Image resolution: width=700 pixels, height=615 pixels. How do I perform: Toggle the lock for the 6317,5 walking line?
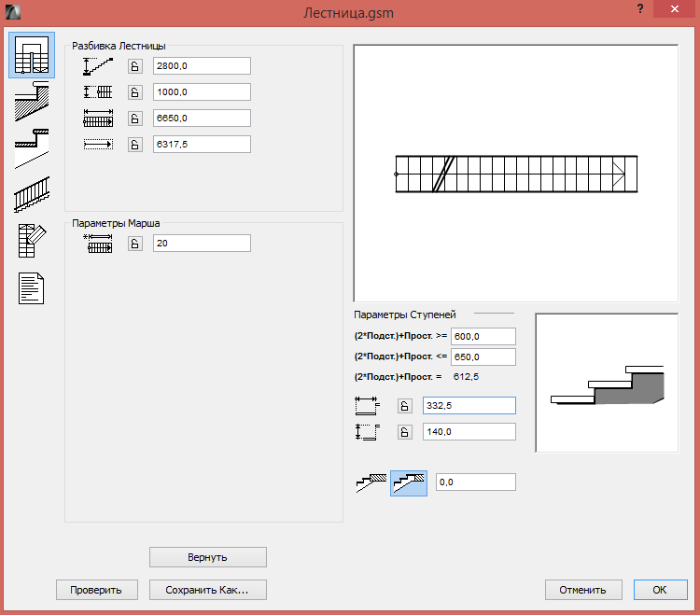coord(135,144)
